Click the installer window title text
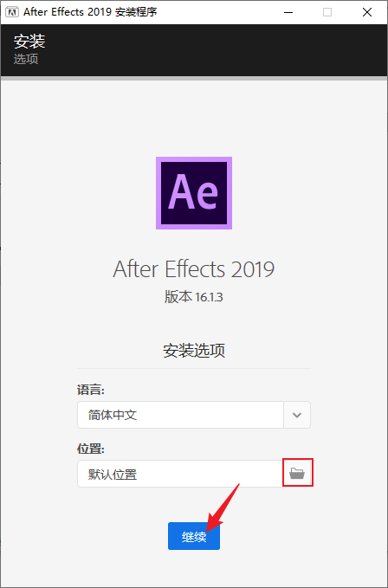 (x=90, y=12)
